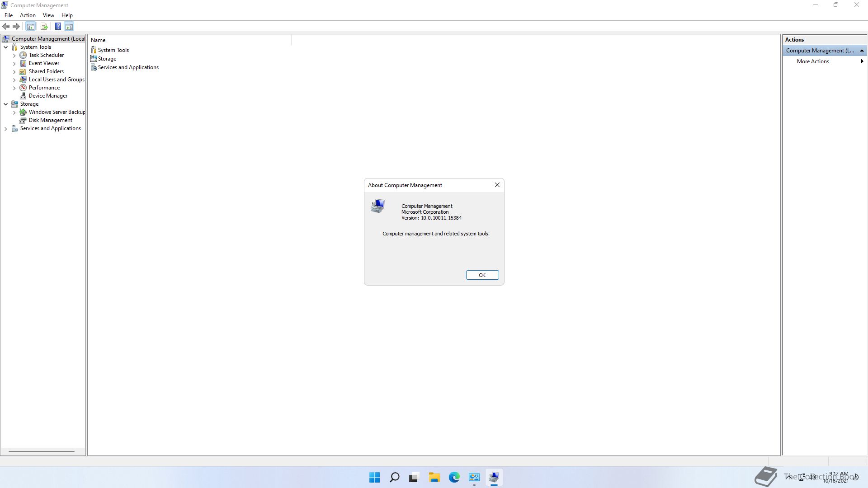
Task: Select Device Manager in the tree
Action: [48, 96]
